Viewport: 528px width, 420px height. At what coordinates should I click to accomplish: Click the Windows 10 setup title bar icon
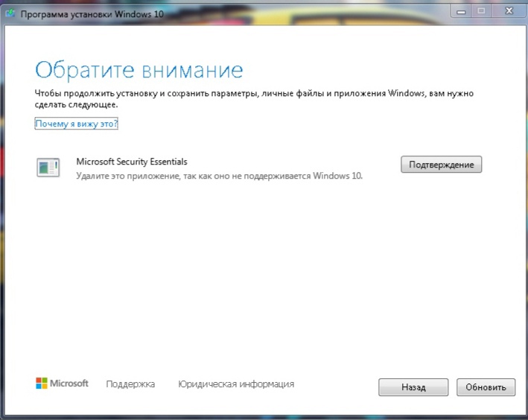click(10, 14)
